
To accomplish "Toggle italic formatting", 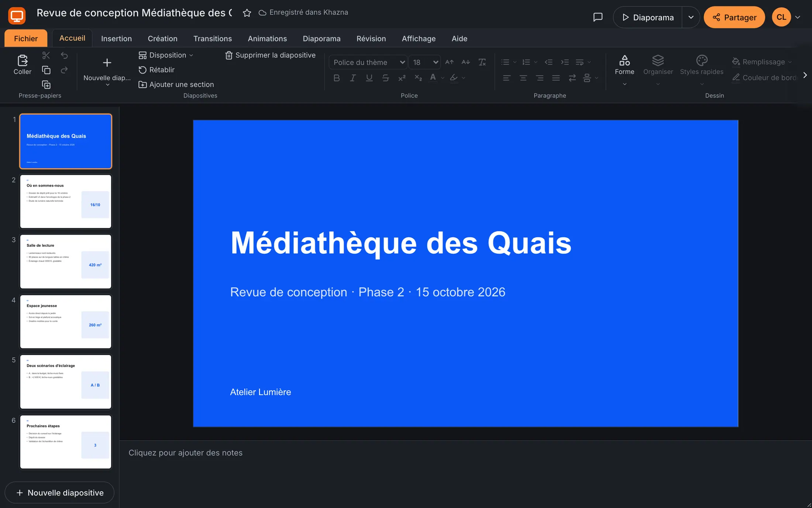I will coord(353,78).
